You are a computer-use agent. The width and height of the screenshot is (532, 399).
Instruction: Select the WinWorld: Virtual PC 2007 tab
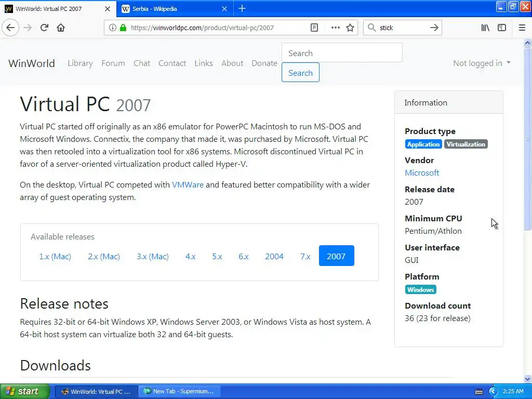pyautogui.click(x=58, y=8)
